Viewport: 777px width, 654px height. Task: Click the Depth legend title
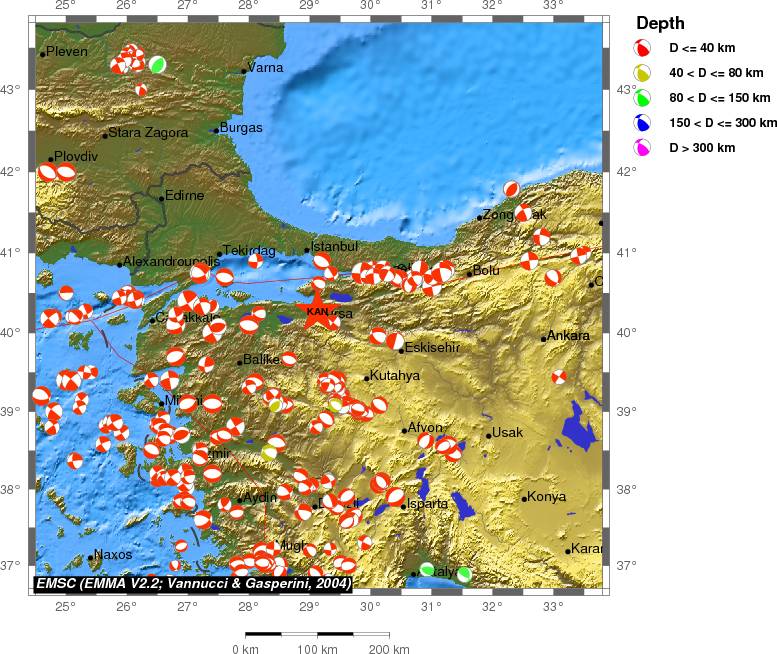[x=660, y=23]
